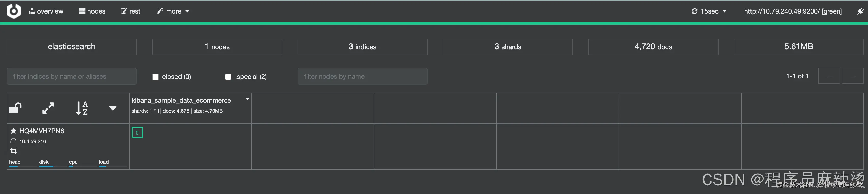Click the crop icon under node IP
Screen dimensions: 868x194
point(14,151)
